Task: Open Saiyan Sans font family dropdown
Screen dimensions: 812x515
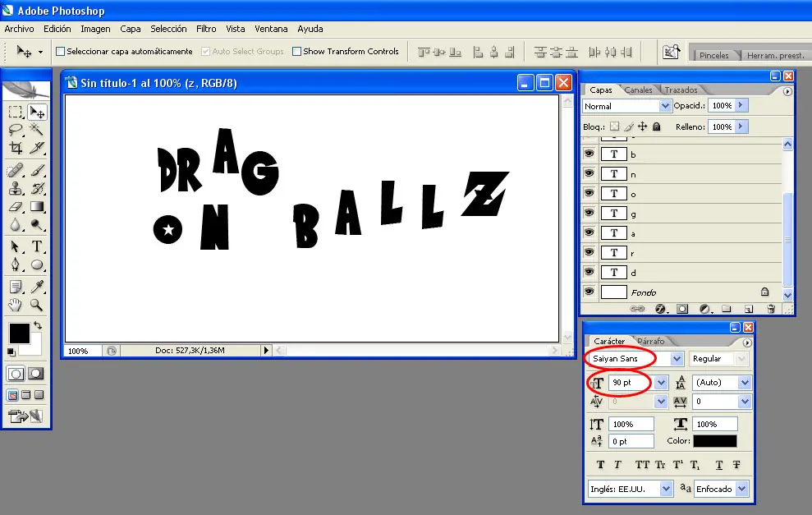Action: click(677, 359)
